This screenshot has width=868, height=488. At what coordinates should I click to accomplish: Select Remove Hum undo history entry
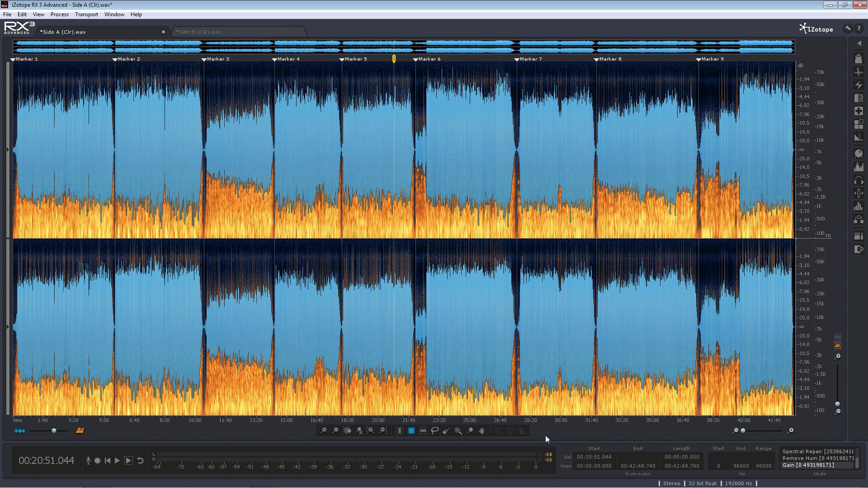[x=818, y=458]
